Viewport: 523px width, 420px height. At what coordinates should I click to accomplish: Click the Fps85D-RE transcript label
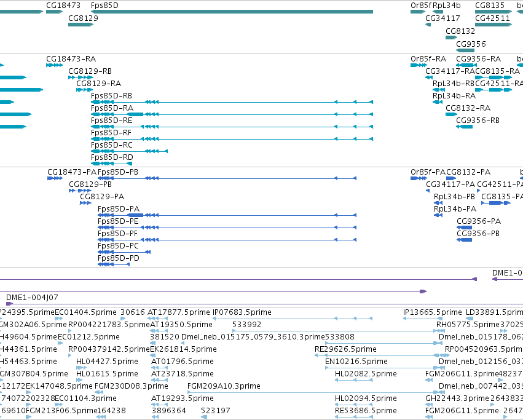[x=111, y=120]
